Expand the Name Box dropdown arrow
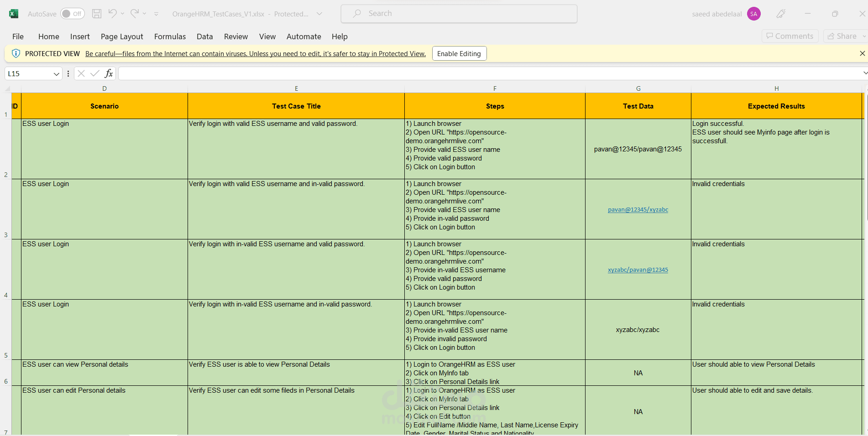 click(x=57, y=74)
